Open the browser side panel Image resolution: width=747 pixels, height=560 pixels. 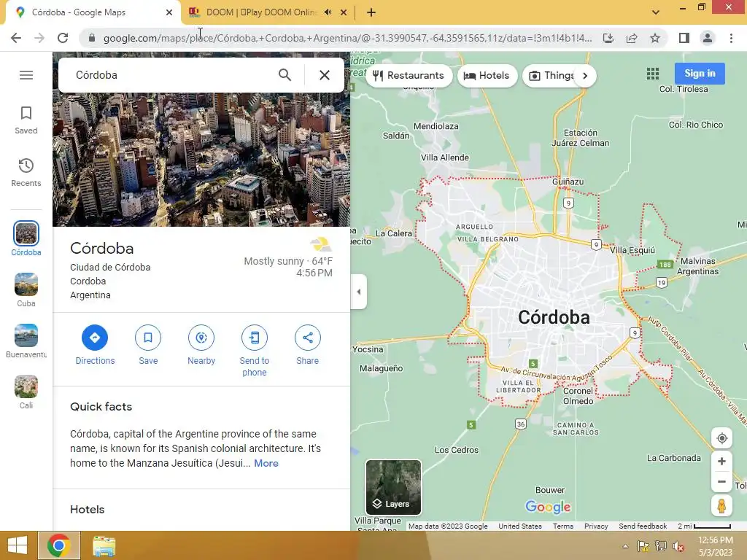pyautogui.click(x=684, y=38)
